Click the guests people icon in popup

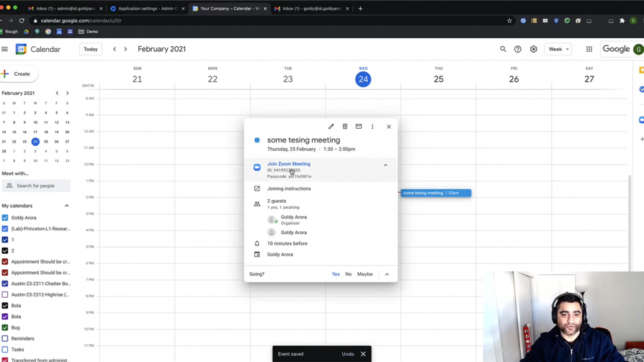tap(257, 204)
